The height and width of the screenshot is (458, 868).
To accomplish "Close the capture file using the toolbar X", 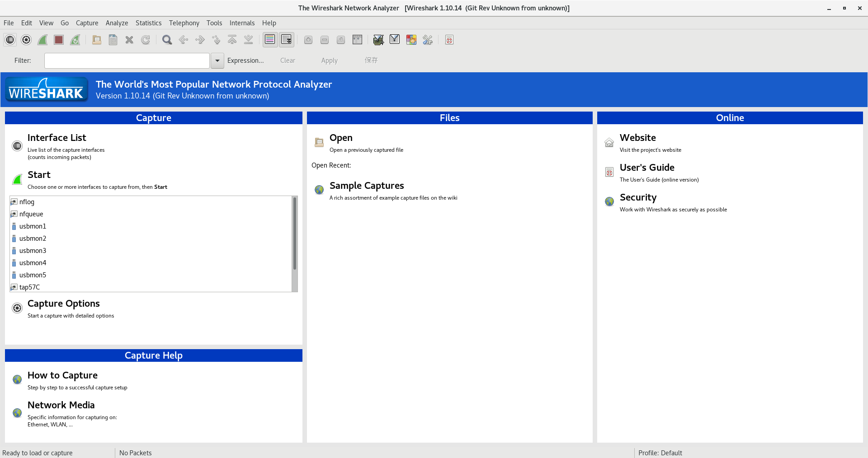I will [x=129, y=40].
